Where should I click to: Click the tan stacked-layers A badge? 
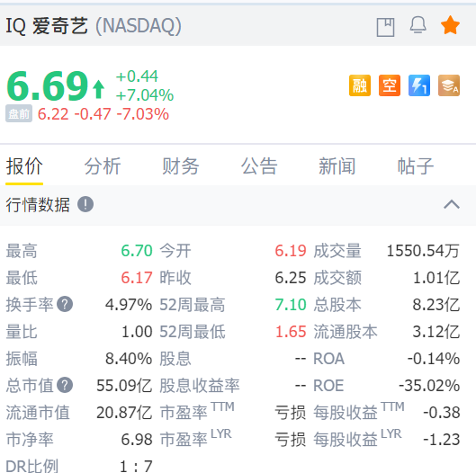tap(449, 85)
